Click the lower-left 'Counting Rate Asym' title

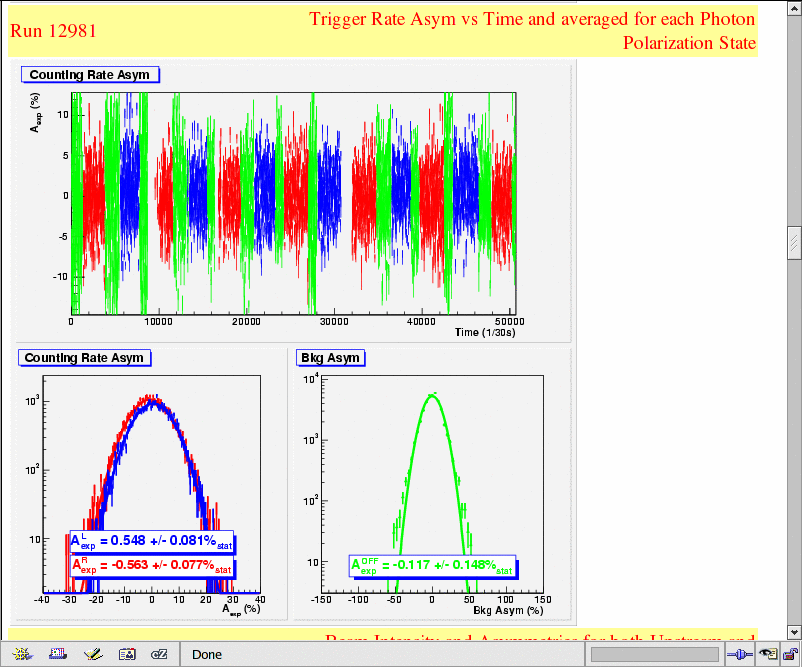tap(84, 358)
